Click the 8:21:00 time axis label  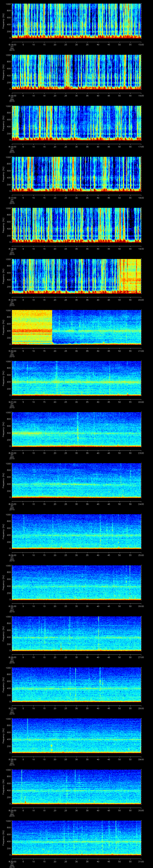12,402
